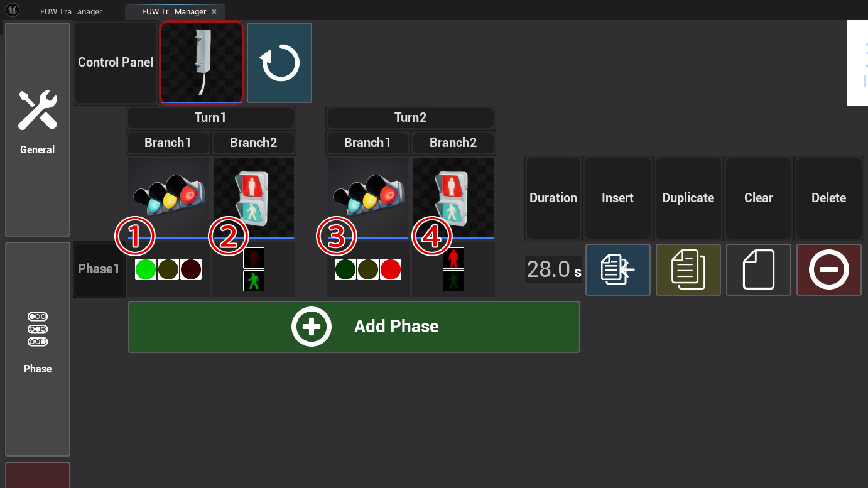Toggle Turn1 Branch1 yellow light
The height and width of the screenshot is (488, 868).
[168, 269]
